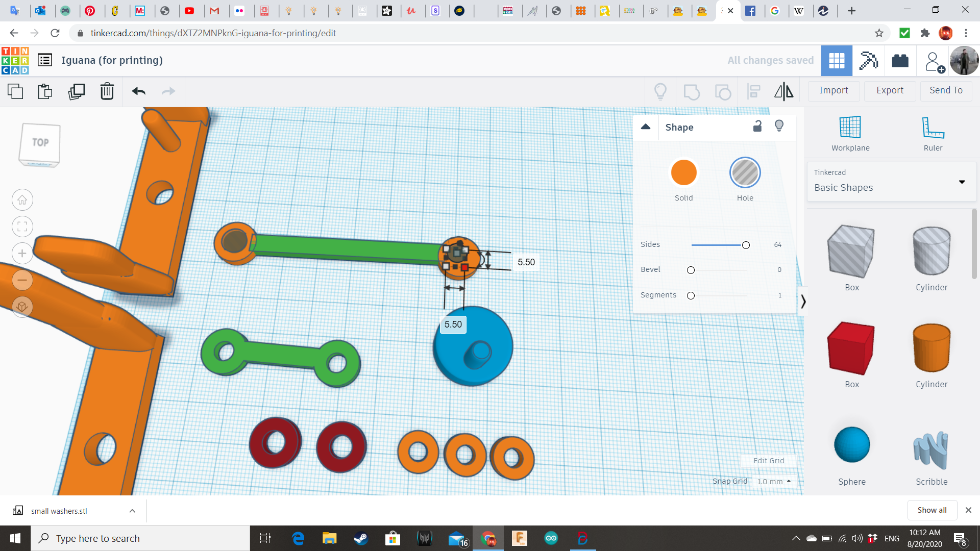The width and height of the screenshot is (980, 551).
Task: Click the TOP view cube
Action: [x=40, y=143]
